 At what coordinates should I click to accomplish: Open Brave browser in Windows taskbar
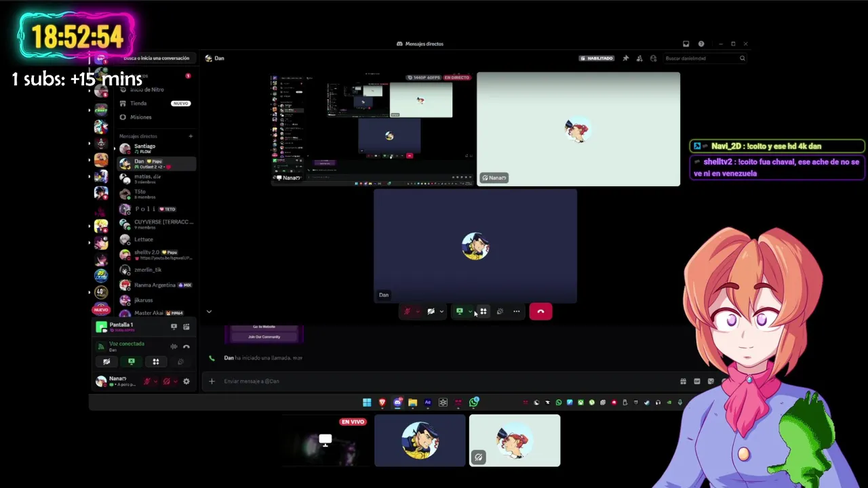coord(382,403)
